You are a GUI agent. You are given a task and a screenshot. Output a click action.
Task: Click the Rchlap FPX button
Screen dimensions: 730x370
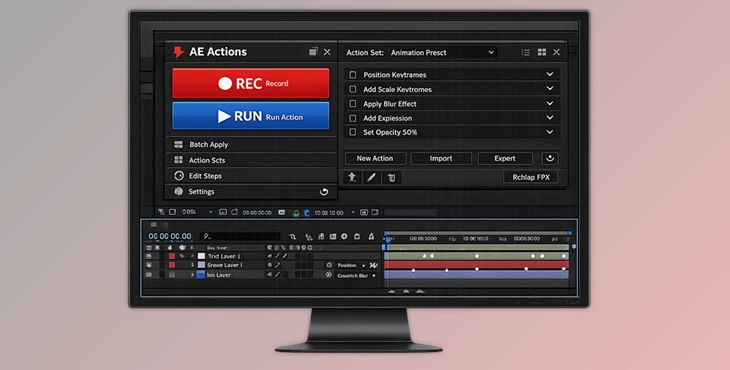coord(531,177)
